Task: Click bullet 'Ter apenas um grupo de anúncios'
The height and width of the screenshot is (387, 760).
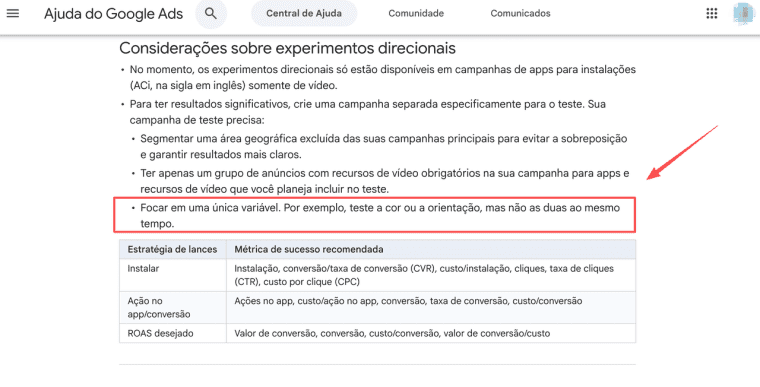Action: click(384, 181)
